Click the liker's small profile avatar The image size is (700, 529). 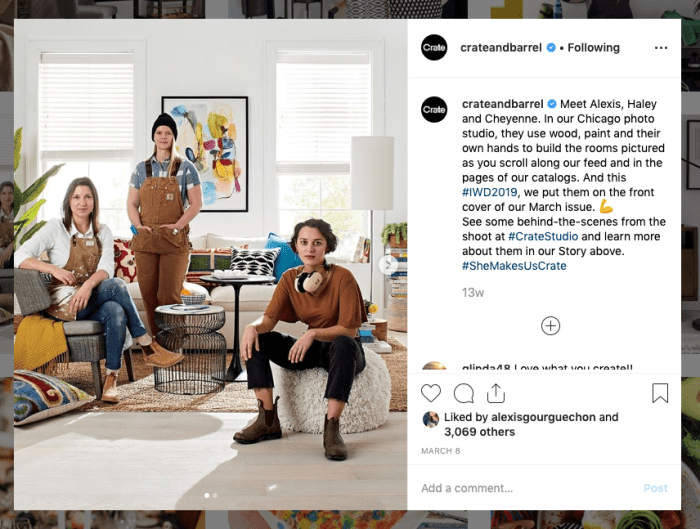tap(430, 420)
